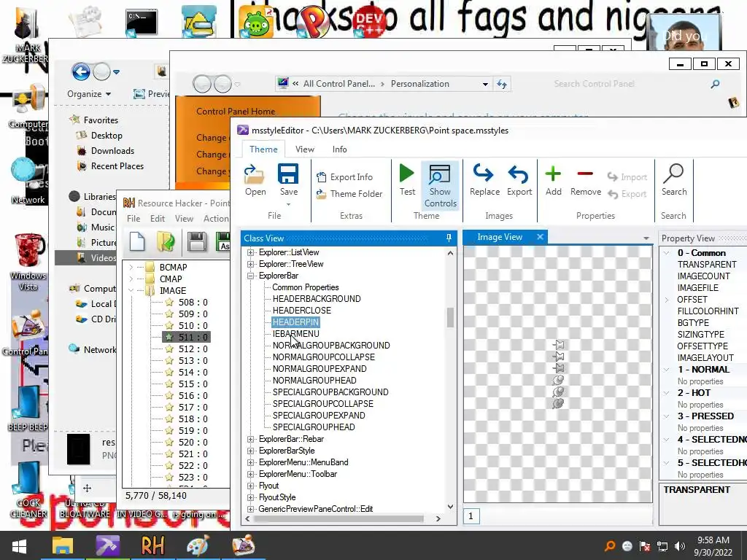This screenshot has height=560, width=747.
Task: Expand the BCMAP folder in Resource Hacker
Action: click(131, 267)
